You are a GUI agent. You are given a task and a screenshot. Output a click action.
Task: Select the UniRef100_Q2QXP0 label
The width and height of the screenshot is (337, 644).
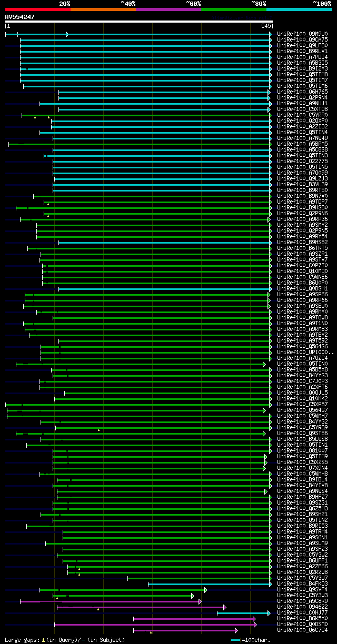(x=302, y=121)
